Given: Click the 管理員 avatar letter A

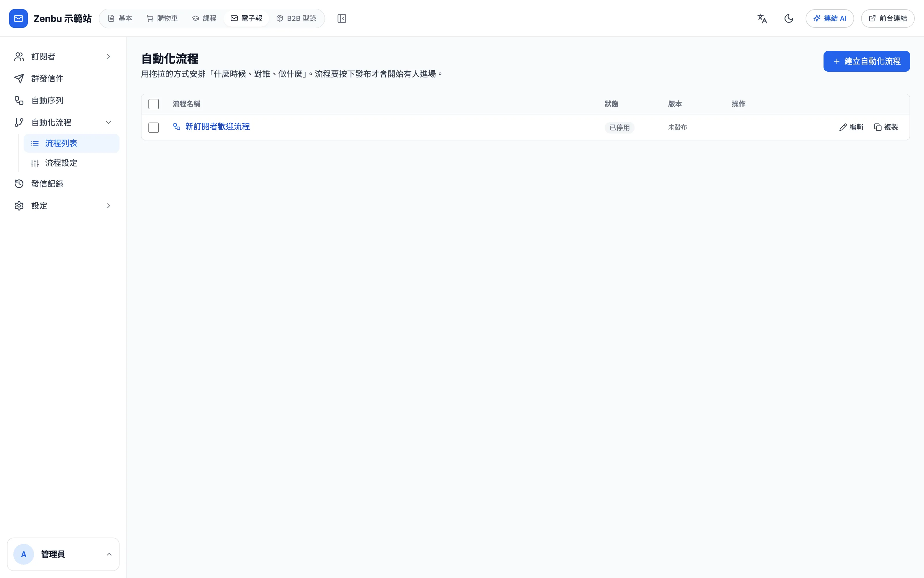Looking at the screenshot, I should pos(24,554).
